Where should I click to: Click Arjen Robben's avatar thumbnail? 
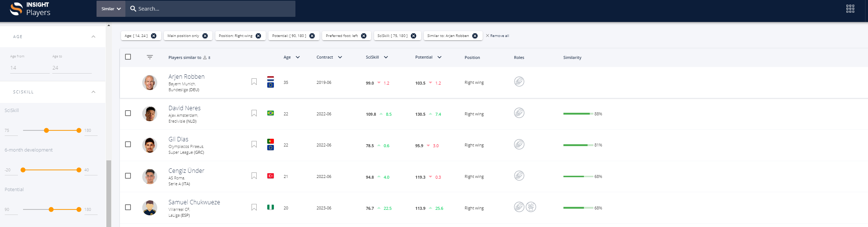coord(150,82)
